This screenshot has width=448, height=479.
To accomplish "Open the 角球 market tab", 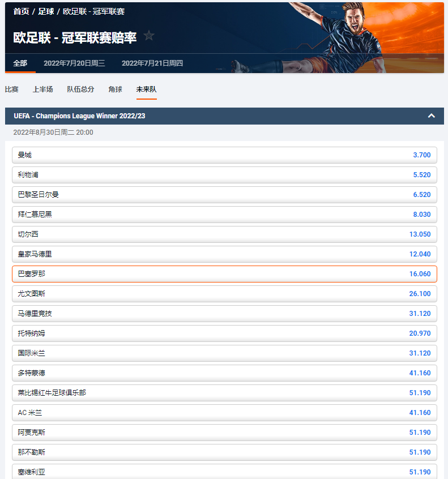I will (x=115, y=89).
